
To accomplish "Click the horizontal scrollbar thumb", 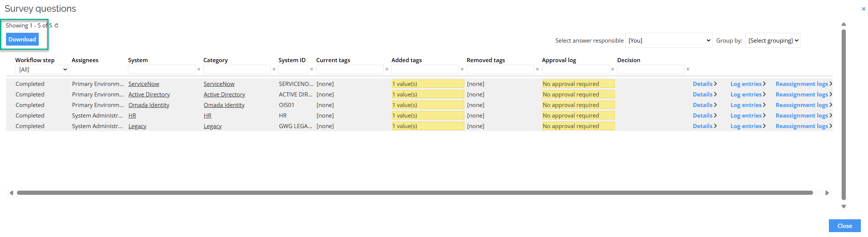I will [415, 193].
